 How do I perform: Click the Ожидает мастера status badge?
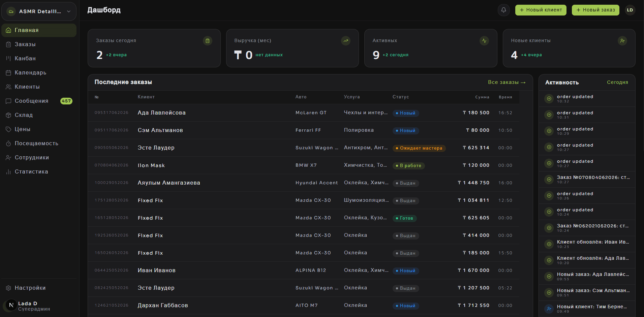pyautogui.click(x=419, y=148)
